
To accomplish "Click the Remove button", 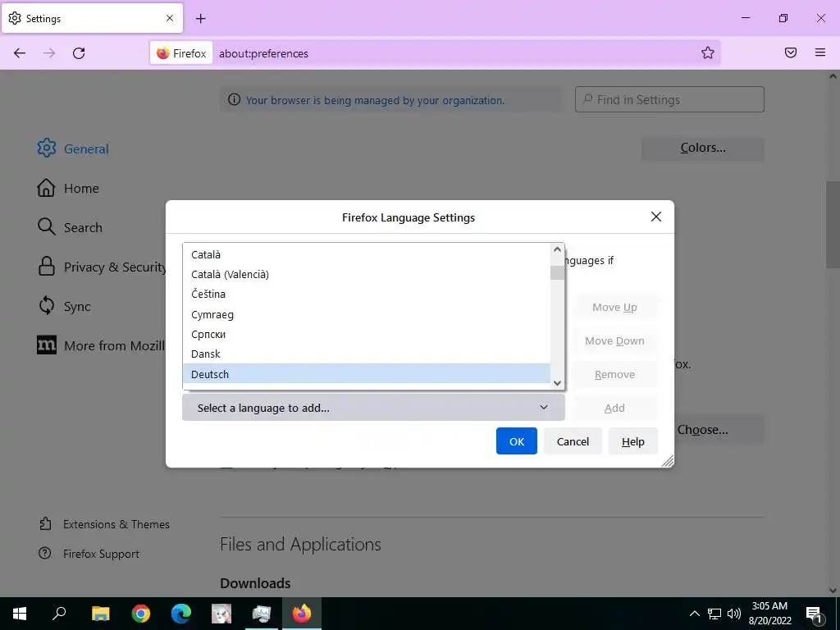I will (x=614, y=374).
